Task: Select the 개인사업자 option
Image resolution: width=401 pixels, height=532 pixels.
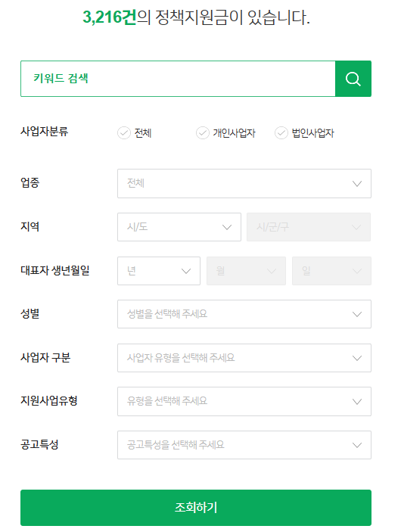Action: click(x=225, y=132)
